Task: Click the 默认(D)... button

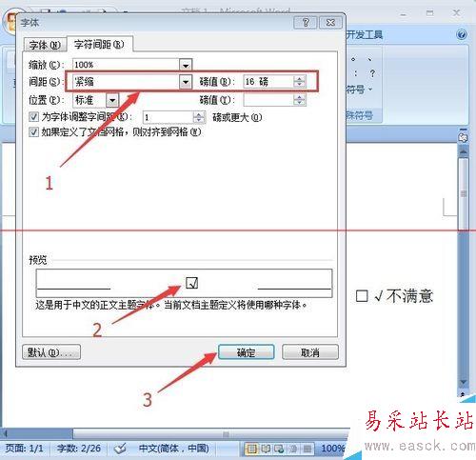Action: tap(51, 352)
